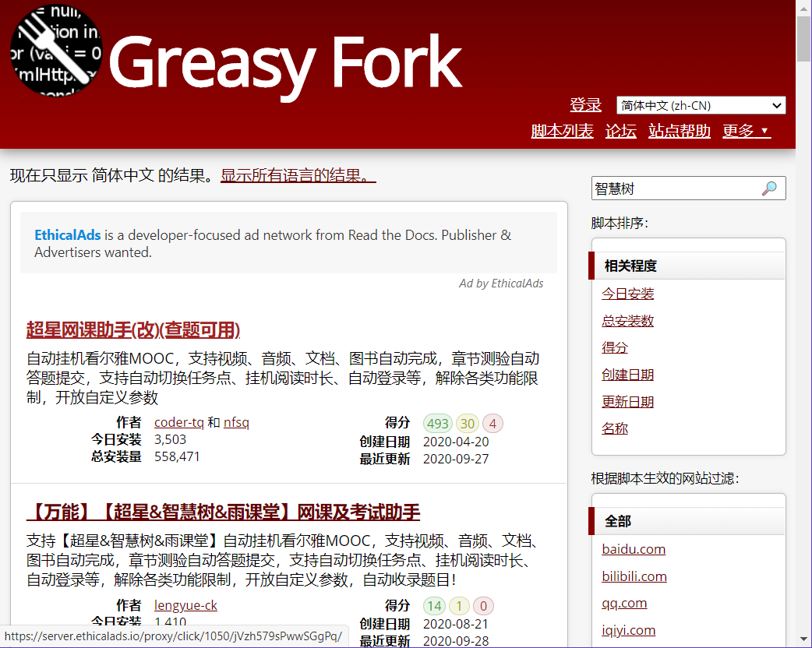Click the Greasy Fork logo icon
Image resolution: width=812 pixels, height=648 pixels.
click(x=56, y=51)
